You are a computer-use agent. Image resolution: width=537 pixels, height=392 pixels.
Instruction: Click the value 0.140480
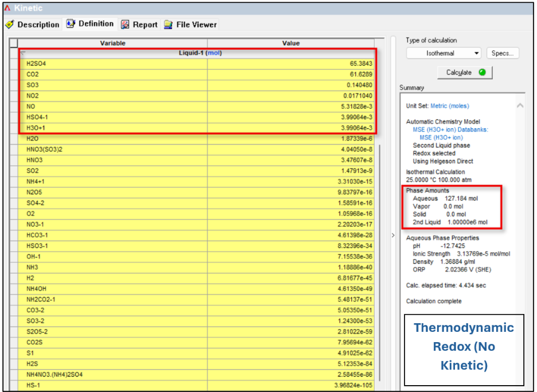[x=359, y=85]
